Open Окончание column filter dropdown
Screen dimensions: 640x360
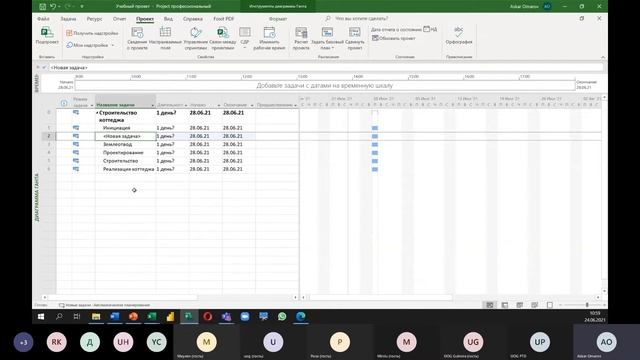tap(252, 105)
